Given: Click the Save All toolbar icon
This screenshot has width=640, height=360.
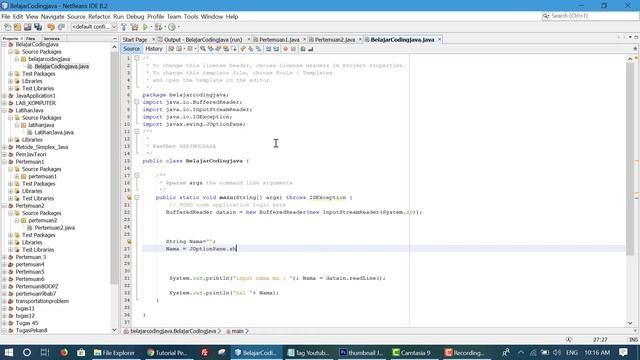Looking at the screenshot, I should pos(38,27).
